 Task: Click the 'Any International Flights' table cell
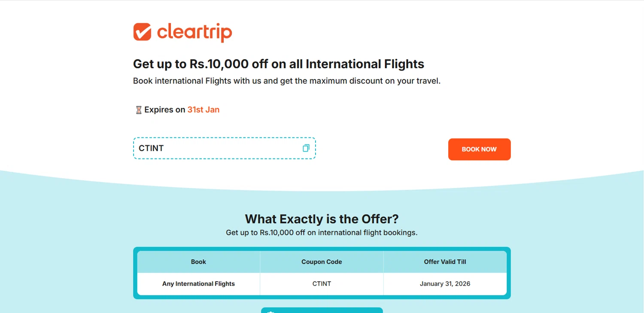(x=198, y=284)
